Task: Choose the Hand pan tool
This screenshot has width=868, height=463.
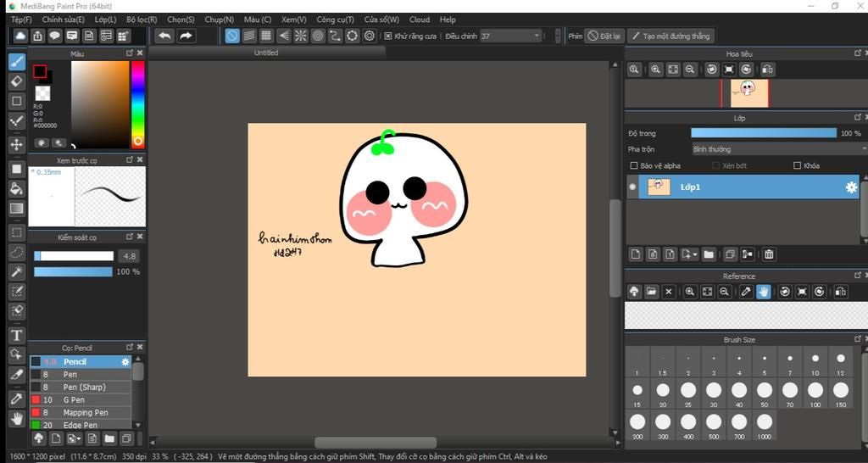Action: [16, 418]
